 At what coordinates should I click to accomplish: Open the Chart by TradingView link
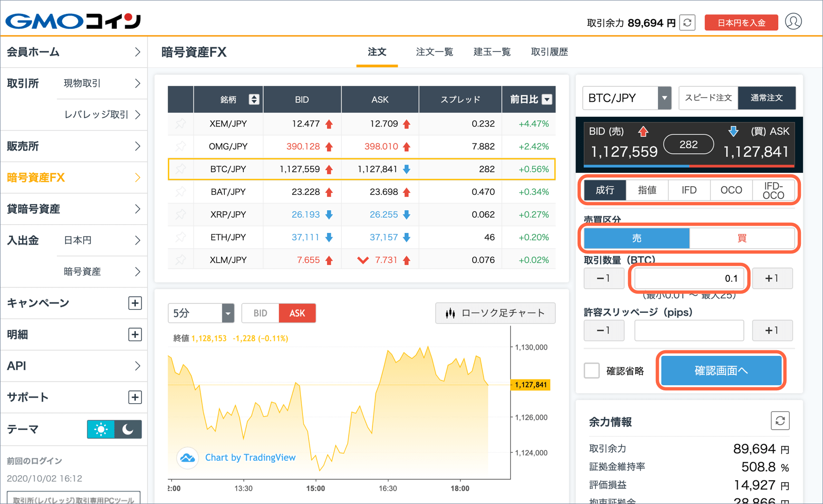pos(251,457)
